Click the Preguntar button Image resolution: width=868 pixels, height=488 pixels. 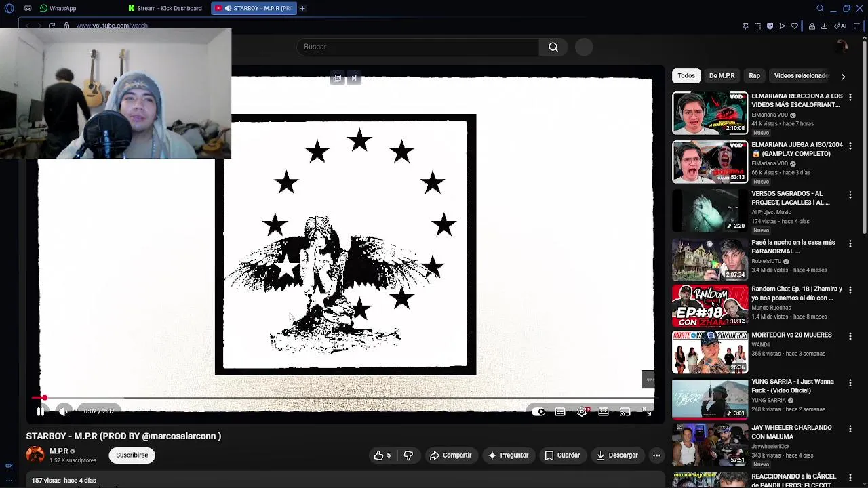click(x=508, y=455)
